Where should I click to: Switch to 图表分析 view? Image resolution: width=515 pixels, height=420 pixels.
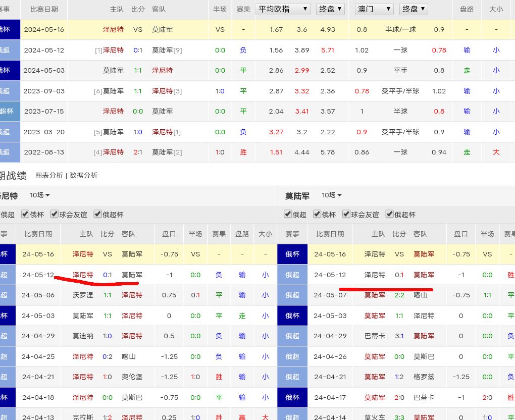coord(49,175)
